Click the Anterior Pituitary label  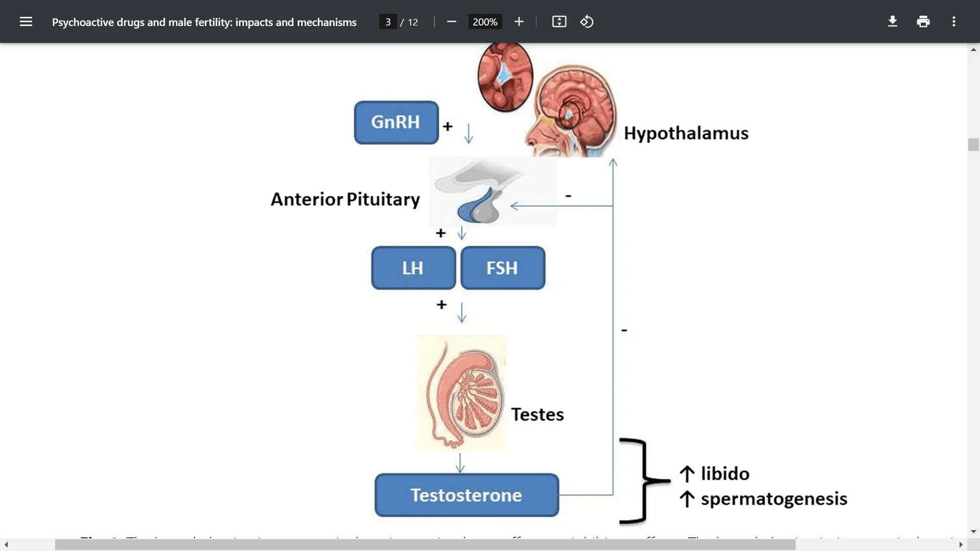(345, 199)
